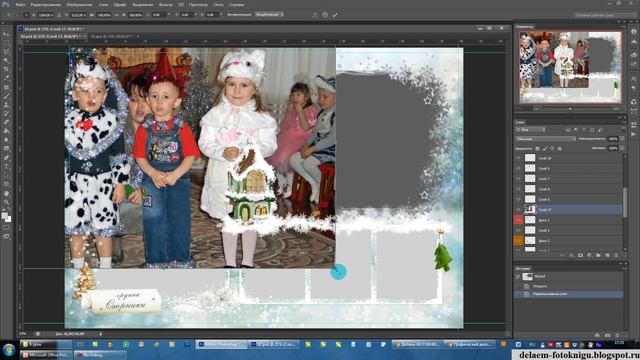Image resolution: width=640 pixels, height=360 pixels.
Task: Select the Brush tool
Action: click(7, 96)
